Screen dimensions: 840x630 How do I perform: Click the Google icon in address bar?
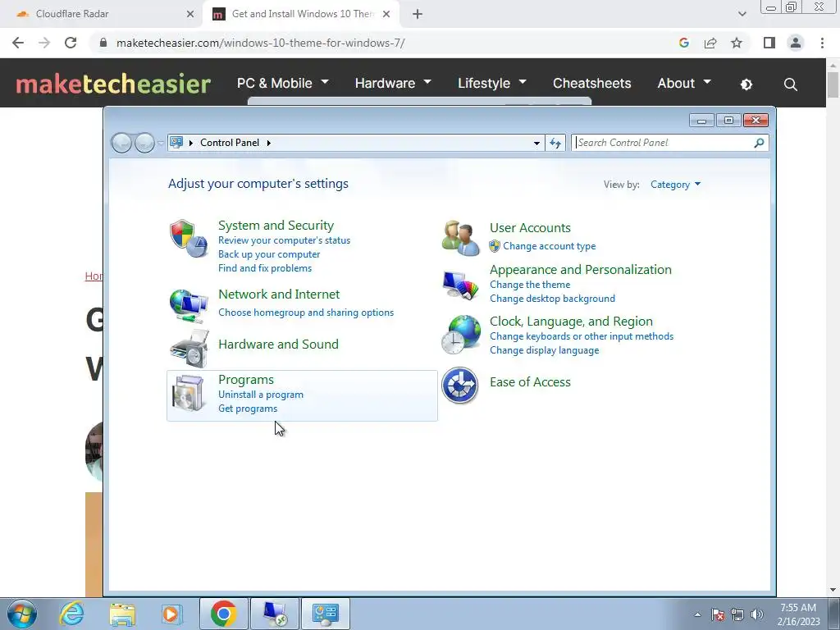click(683, 43)
